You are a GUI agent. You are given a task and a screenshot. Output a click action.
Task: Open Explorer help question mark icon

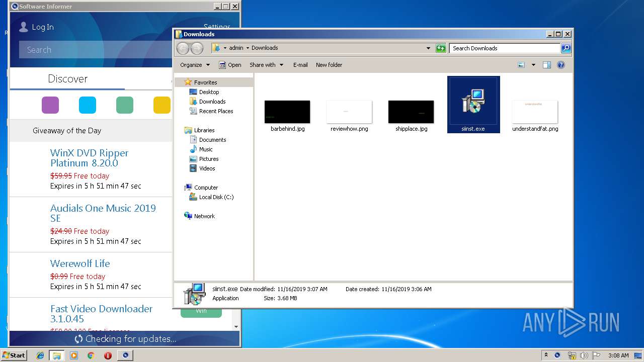pyautogui.click(x=561, y=65)
